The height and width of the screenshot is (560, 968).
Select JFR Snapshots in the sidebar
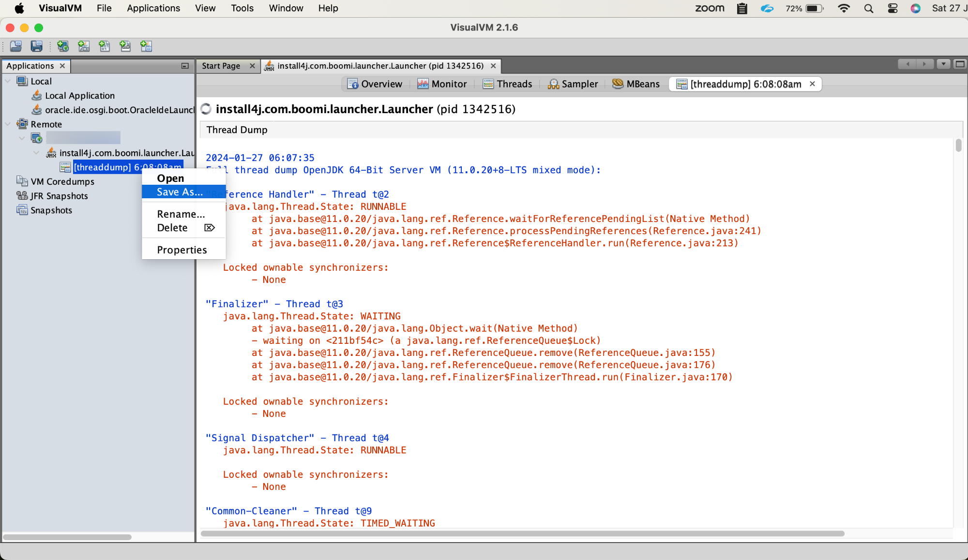tap(59, 196)
